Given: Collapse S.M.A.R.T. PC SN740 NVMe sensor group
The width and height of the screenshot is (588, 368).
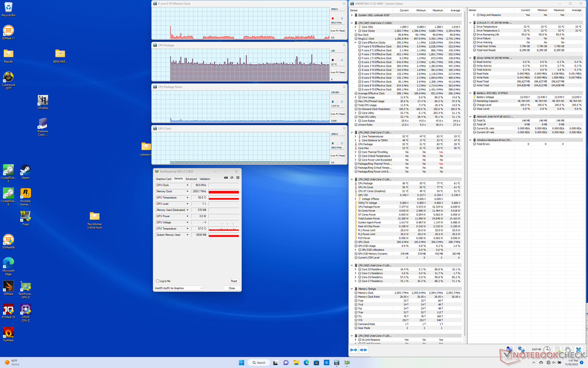Looking at the screenshot, I should coord(470,23).
